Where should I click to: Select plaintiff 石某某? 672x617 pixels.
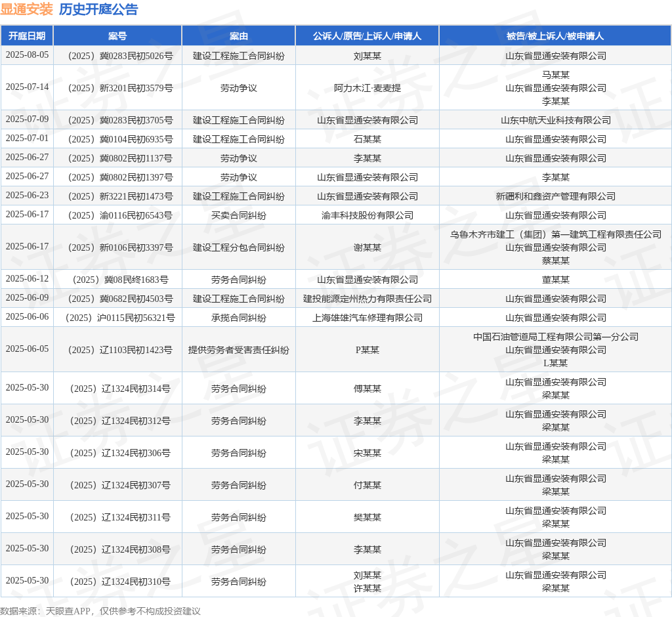(367, 139)
